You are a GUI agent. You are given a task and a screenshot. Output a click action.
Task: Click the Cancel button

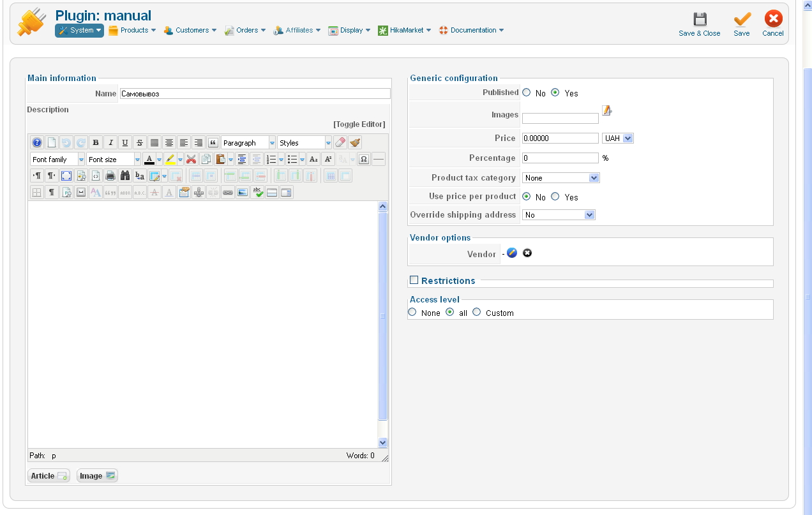pos(773,24)
